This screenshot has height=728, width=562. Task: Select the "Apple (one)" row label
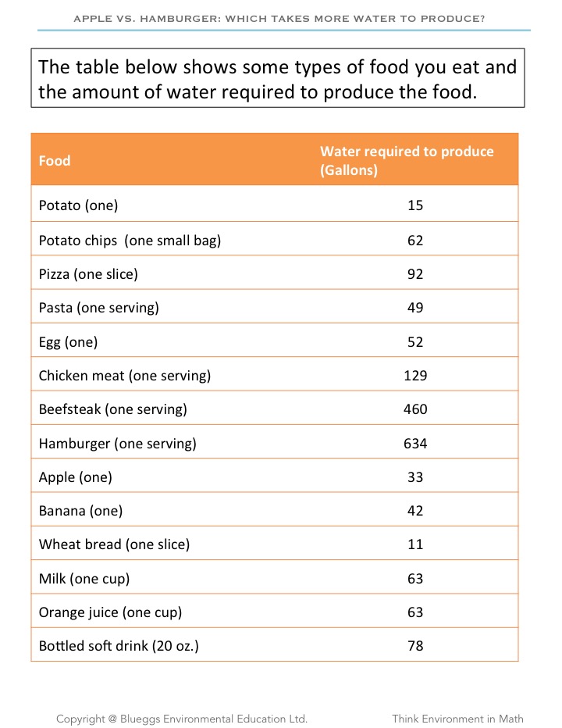click(75, 477)
